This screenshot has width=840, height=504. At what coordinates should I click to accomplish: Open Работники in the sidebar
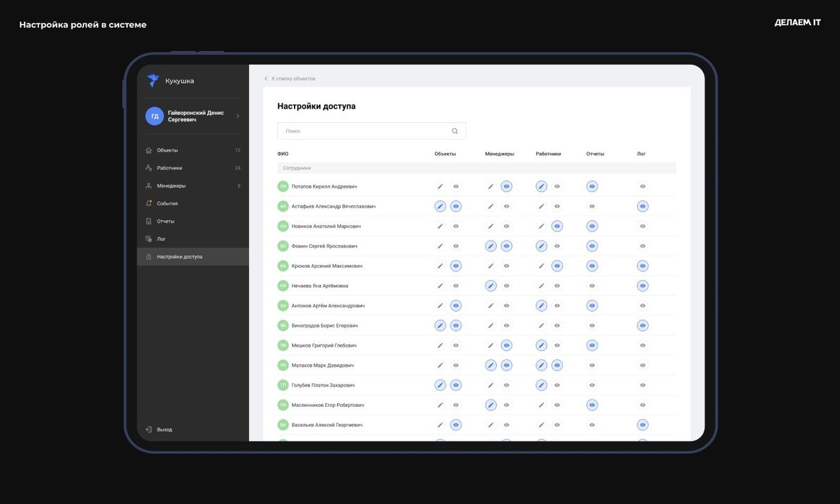(x=169, y=168)
